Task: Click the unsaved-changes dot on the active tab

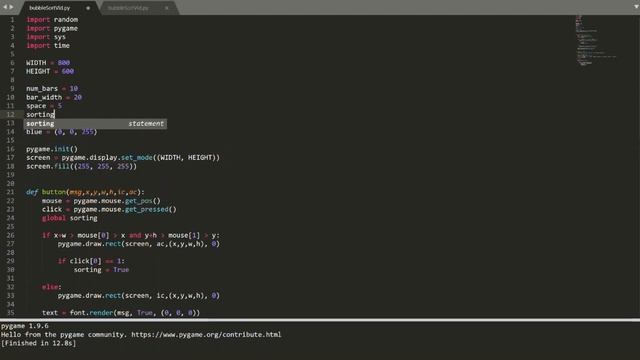Action: coord(88,8)
